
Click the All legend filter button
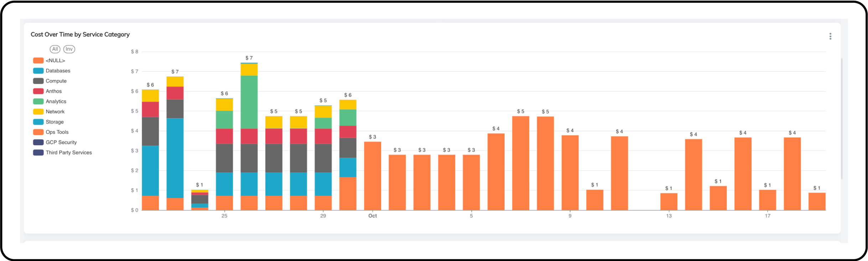(x=55, y=49)
